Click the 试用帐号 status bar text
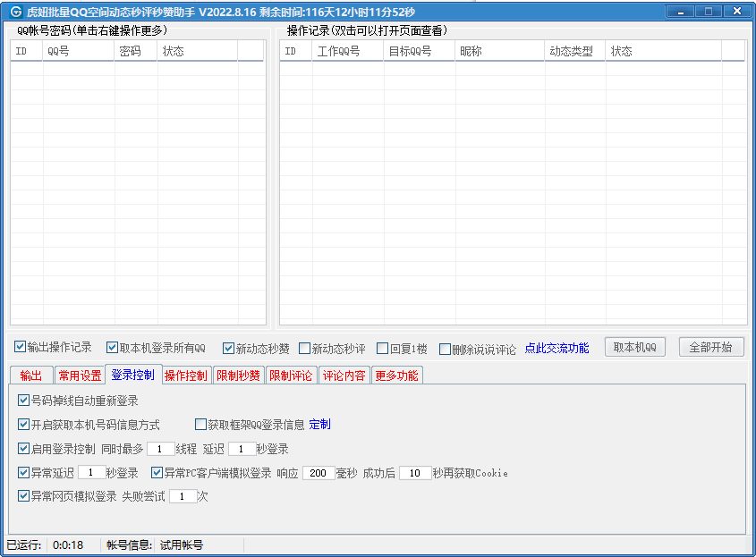Viewport: 756px width, 557px height. [182, 545]
